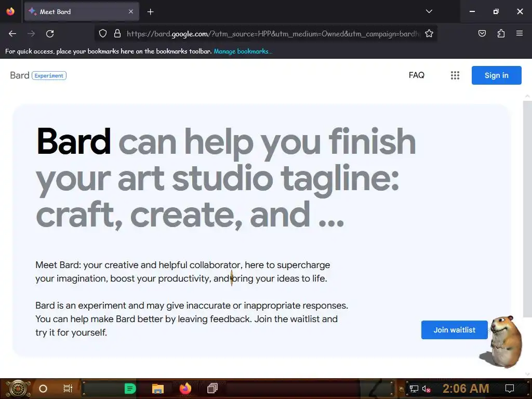Image resolution: width=532 pixels, height=399 pixels.
Task: View site security padlock info
Action: [x=117, y=33]
